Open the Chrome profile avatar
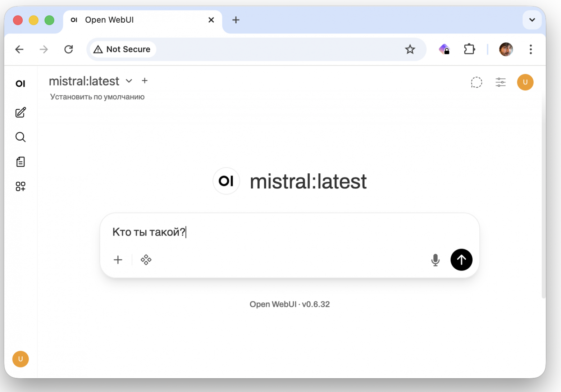The height and width of the screenshot is (392, 561). point(506,49)
